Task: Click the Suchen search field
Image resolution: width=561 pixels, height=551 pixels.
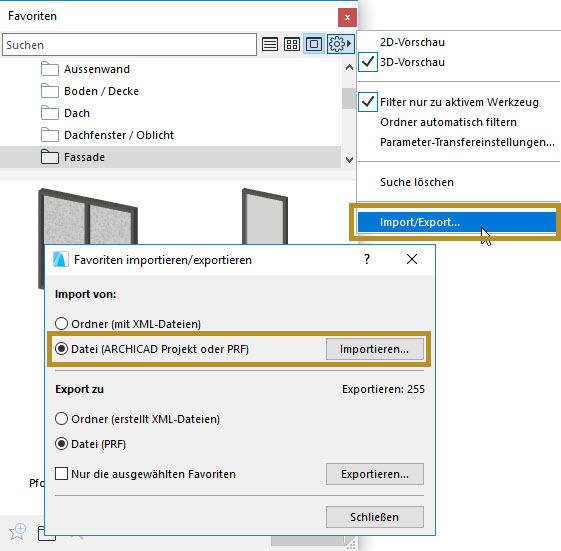Action: (130, 45)
